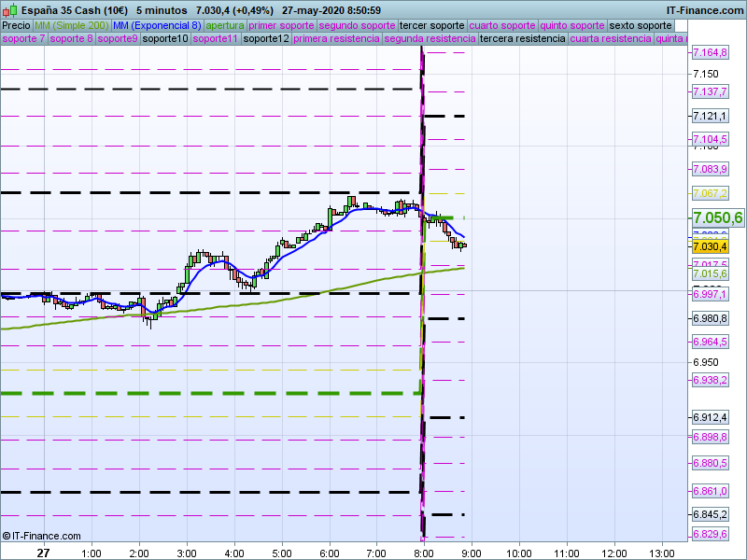Select the 7.164,8 resistance price tag
The height and width of the screenshot is (560, 747).
(710, 53)
